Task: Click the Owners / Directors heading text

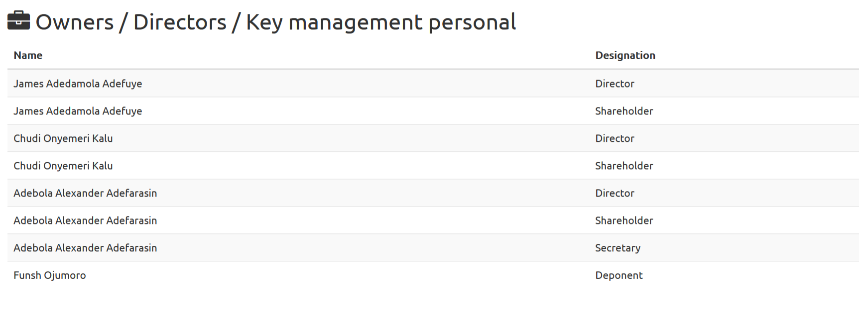Action: click(276, 22)
